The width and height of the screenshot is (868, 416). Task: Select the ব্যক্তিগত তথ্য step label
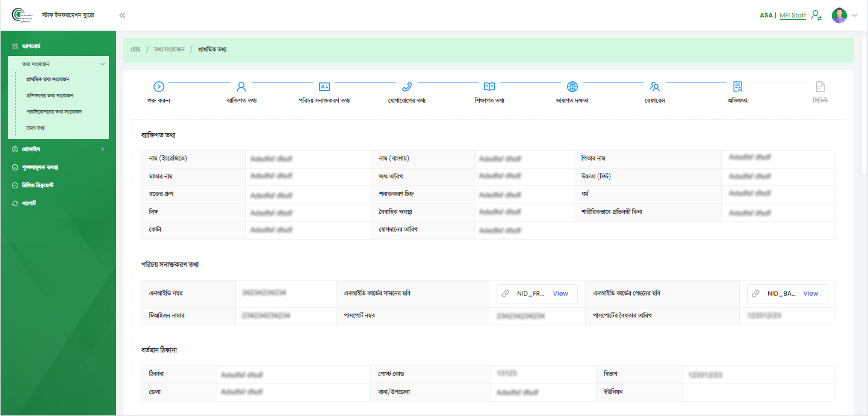[241, 101]
